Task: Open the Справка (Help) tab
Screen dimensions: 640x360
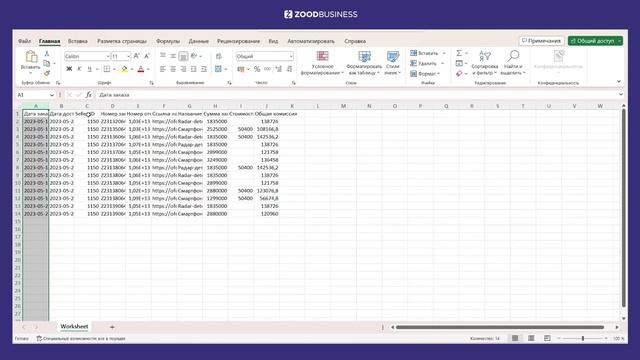Action: click(355, 41)
